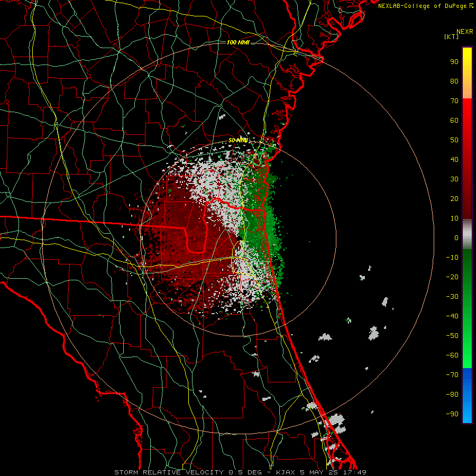Click the -80 value on velocity scale
Viewport: 476px width, 476px height.
(x=452, y=395)
